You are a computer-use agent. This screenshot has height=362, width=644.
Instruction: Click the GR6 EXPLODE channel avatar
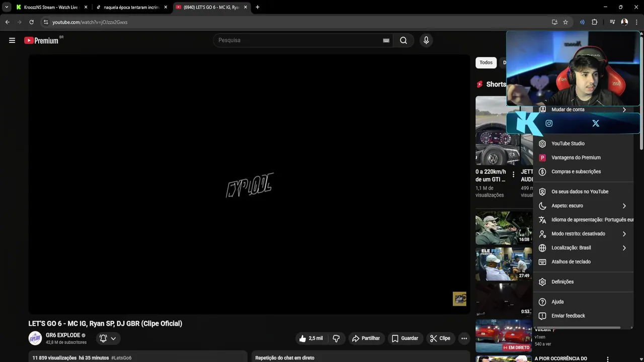click(x=35, y=338)
